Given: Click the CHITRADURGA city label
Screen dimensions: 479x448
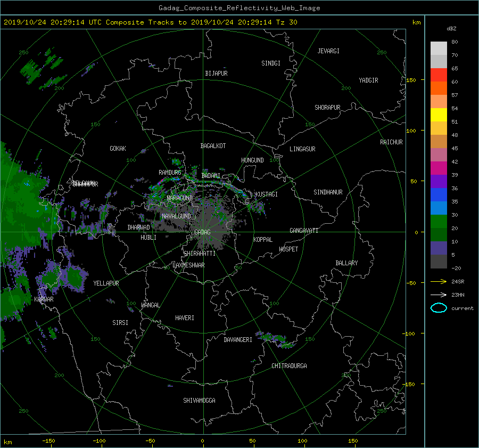Looking at the screenshot, I should (289, 366).
